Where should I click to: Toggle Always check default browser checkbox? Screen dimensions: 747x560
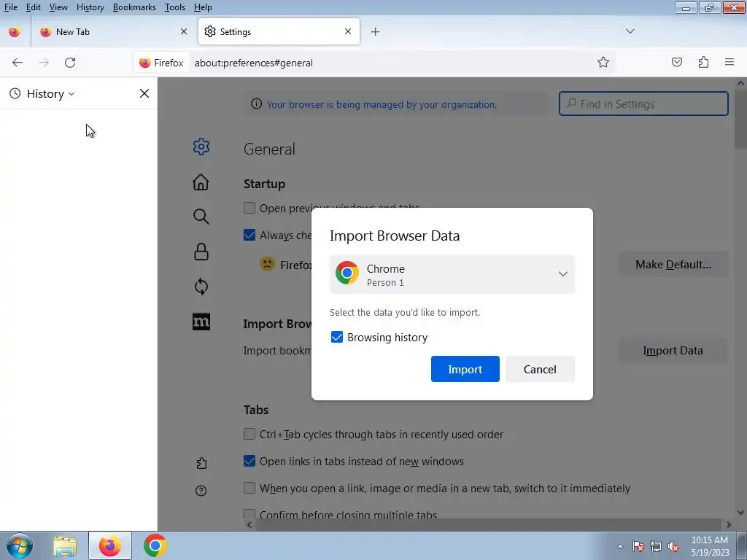[x=249, y=235]
